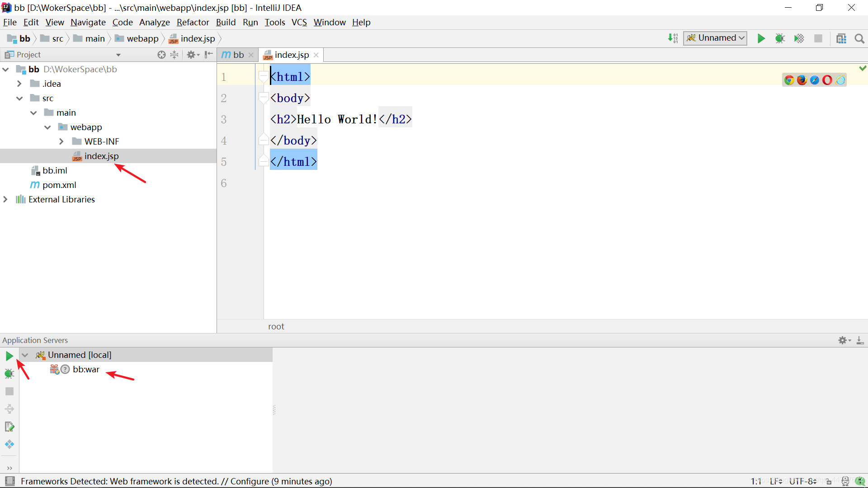Click Artifacts icon in Application Servers sidebar

[x=9, y=444]
